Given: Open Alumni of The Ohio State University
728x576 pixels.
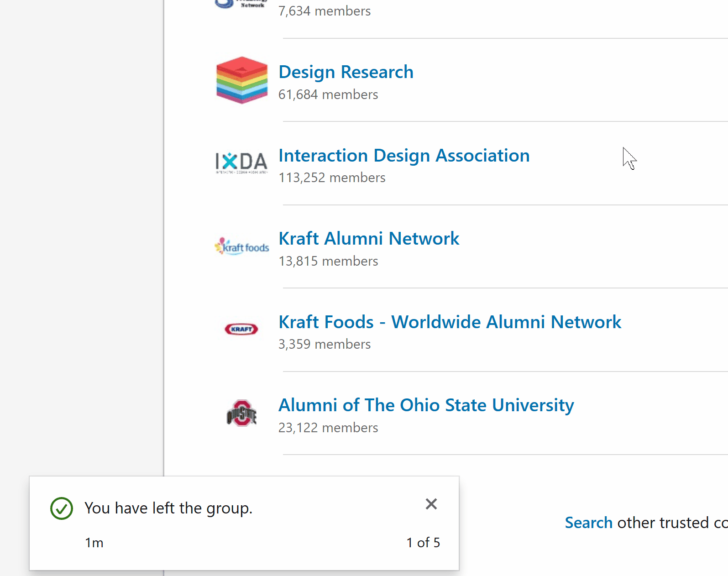Looking at the screenshot, I should pyautogui.click(x=426, y=406).
